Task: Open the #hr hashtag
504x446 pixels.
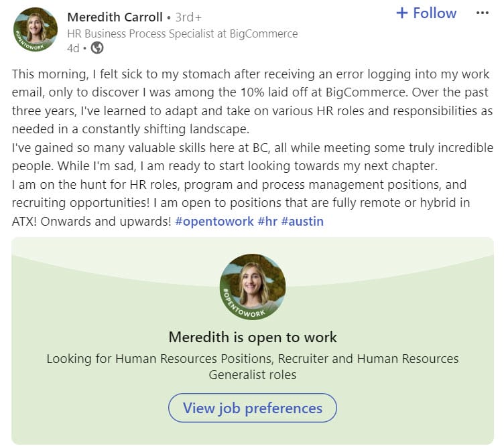Action: coord(267,221)
